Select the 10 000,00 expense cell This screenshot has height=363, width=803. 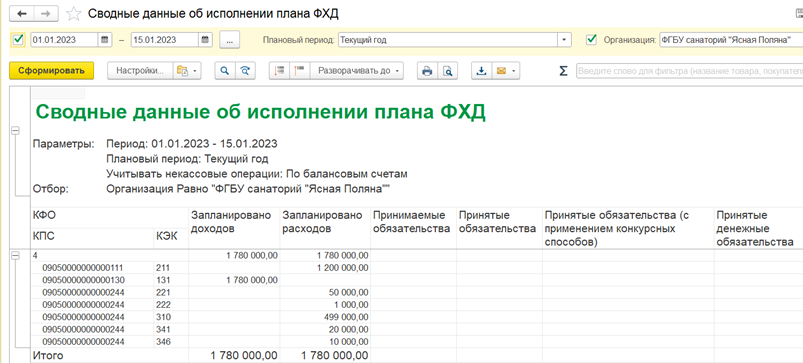[x=325, y=341]
